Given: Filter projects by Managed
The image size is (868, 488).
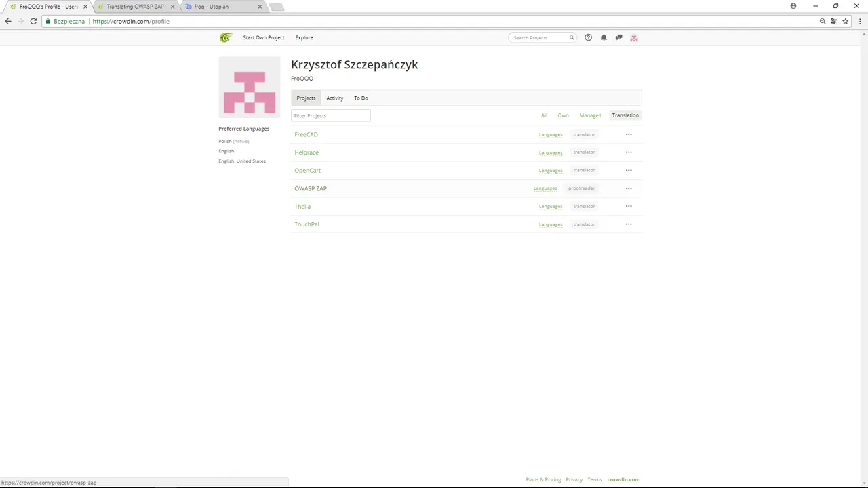Looking at the screenshot, I should point(590,115).
